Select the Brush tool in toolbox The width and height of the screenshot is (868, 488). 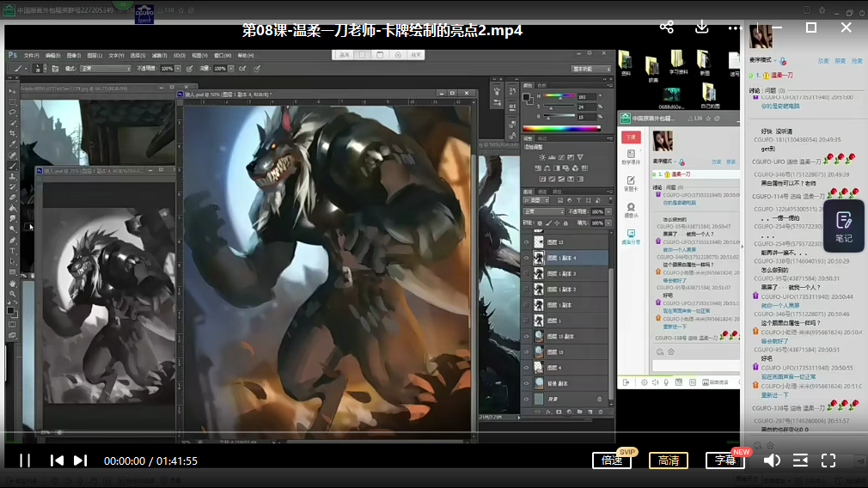coord(13,166)
